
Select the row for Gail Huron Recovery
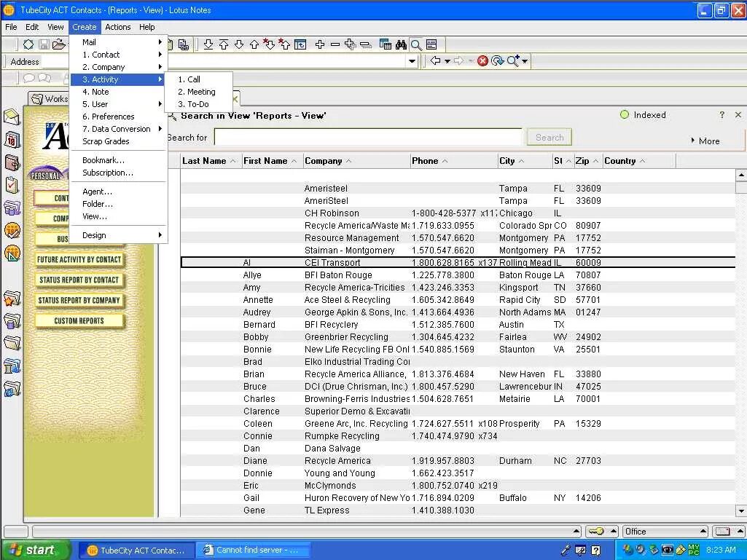[458, 498]
